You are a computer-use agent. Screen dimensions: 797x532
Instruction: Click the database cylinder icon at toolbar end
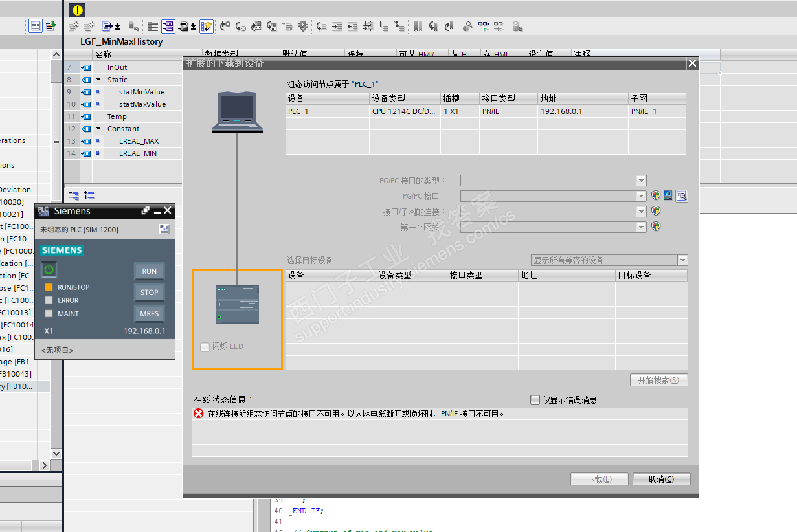[x=517, y=27]
